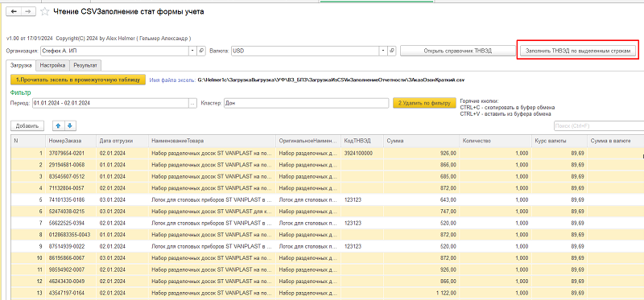644x300 pixels.
Task: Select order 86195866-0067 cell
Action: 71,258
